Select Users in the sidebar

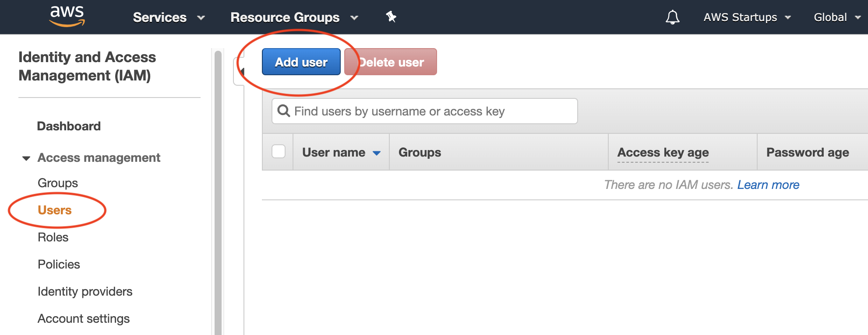55,210
